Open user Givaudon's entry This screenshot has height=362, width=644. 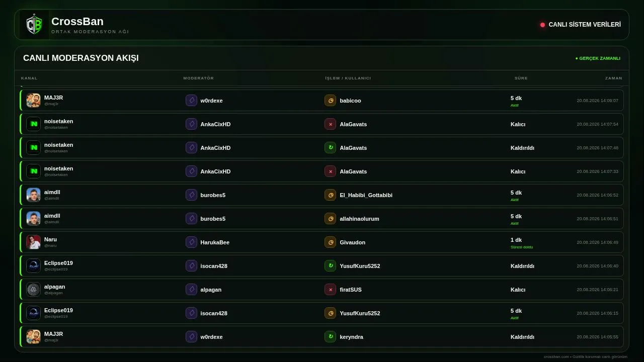pyautogui.click(x=353, y=242)
